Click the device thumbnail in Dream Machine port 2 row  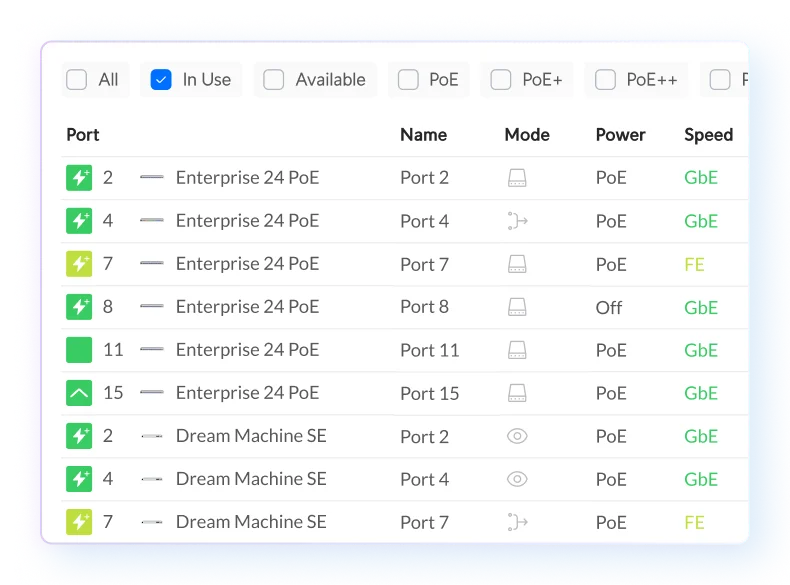coord(152,436)
